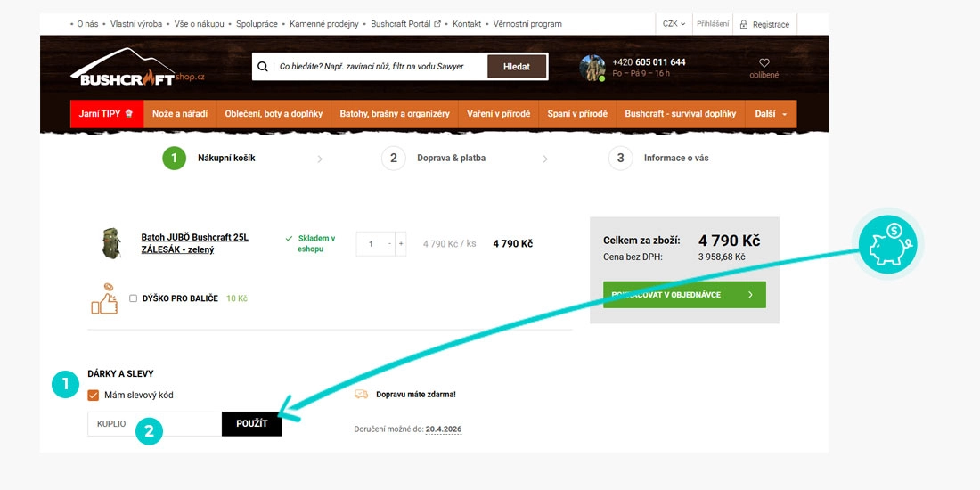Click the thumbs-up tip icon
Screen dimensions: 980x490
pos(104,298)
